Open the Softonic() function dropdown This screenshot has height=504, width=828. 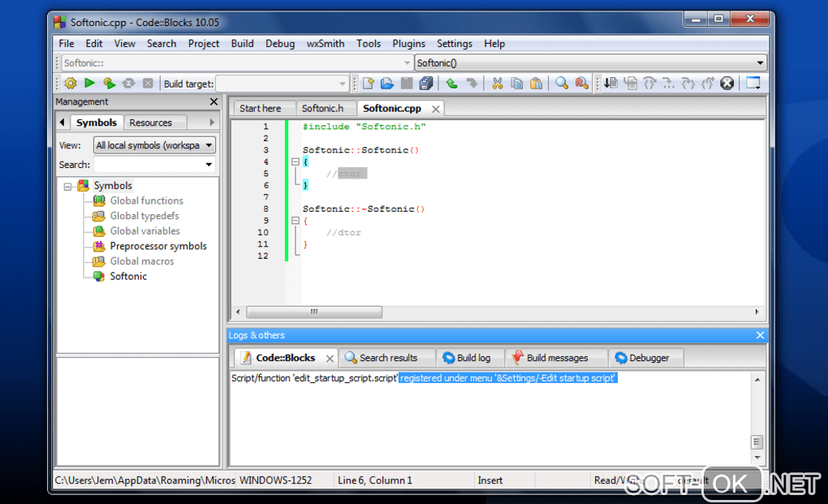[760, 62]
